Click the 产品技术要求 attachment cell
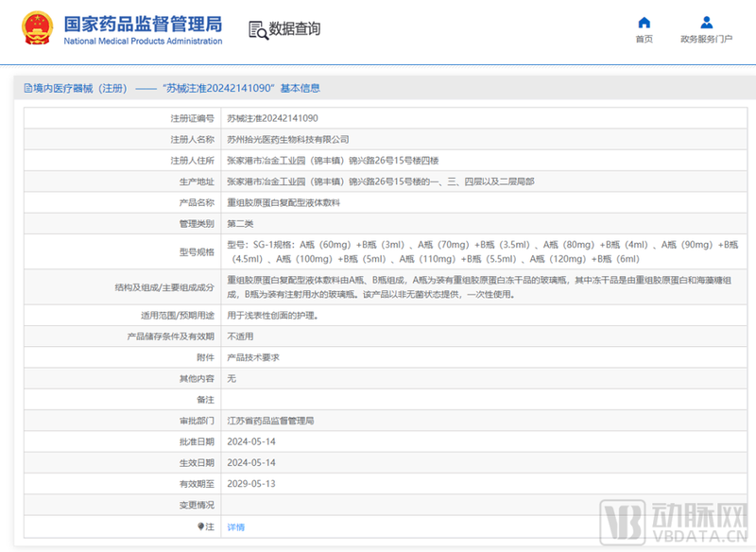This screenshot has width=756, height=552. click(x=253, y=357)
